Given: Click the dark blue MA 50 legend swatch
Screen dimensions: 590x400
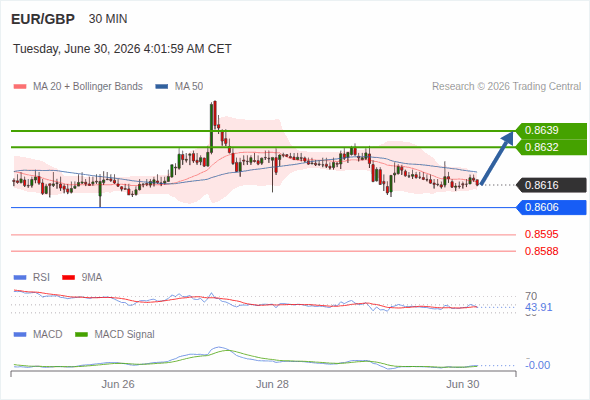Looking at the screenshot, I should coord(162,87).
